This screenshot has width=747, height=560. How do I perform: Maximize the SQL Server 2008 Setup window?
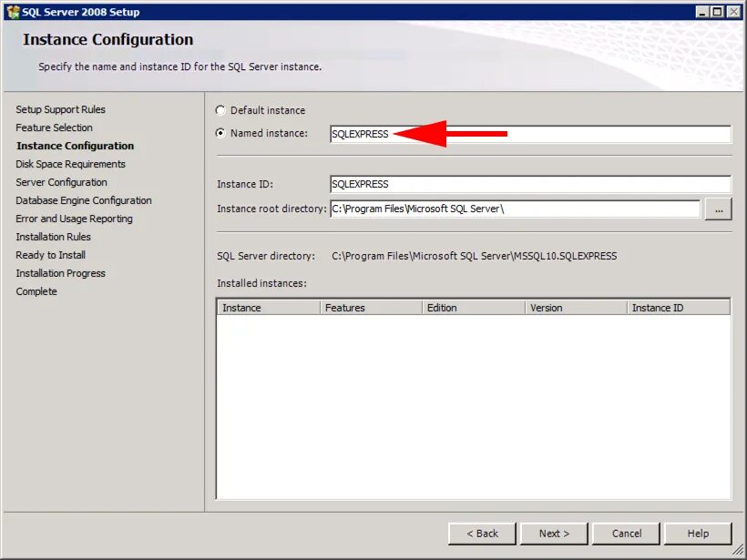(717, 12)
